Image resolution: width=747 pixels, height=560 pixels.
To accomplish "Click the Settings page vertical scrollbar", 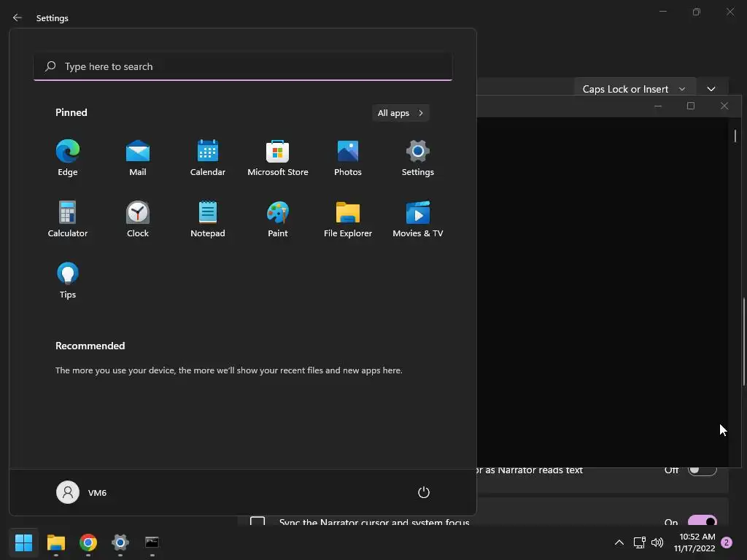I will (743, 341).
